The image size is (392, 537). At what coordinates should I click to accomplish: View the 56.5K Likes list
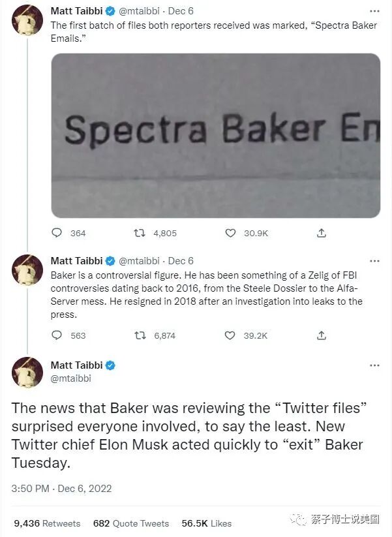tap(207, 523)
